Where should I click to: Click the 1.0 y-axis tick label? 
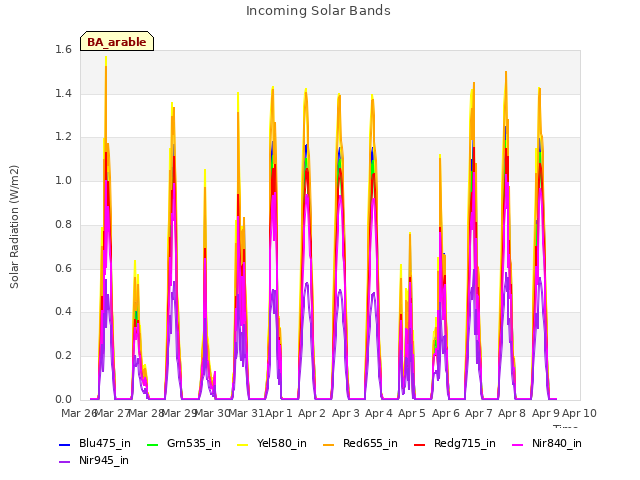click(63, 181)
